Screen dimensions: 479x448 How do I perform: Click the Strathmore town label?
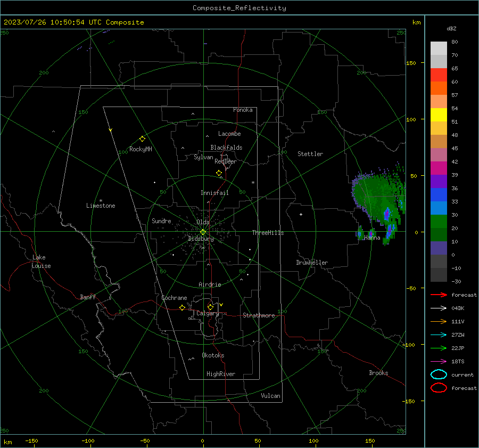[x=259, y=315]
